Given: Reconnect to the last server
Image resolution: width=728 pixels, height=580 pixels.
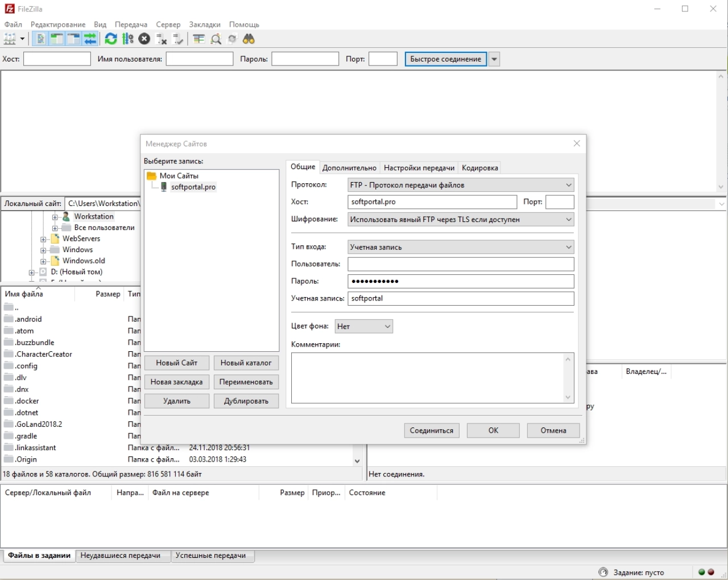Looking at the screenshot, I should 178,39.
